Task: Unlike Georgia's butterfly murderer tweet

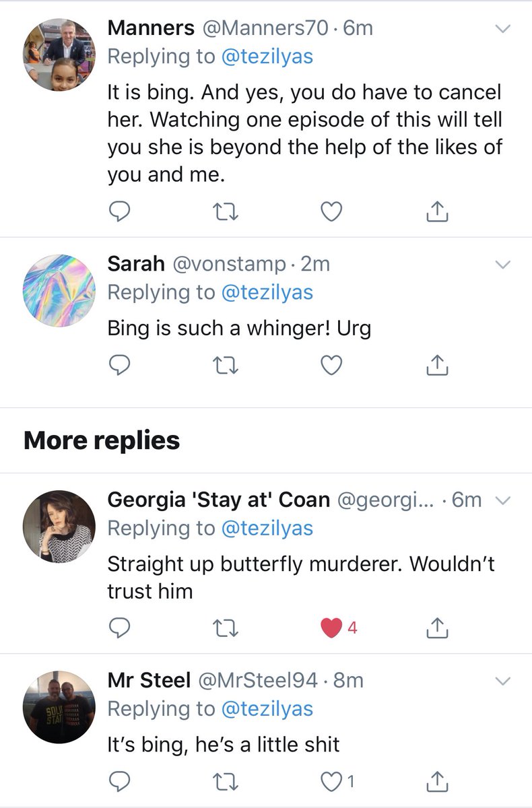Action: 331,628
